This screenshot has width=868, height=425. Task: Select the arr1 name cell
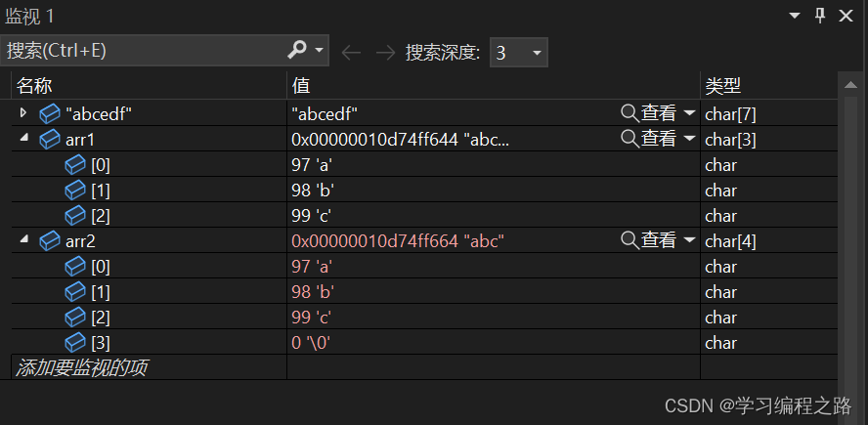[80, 140]
